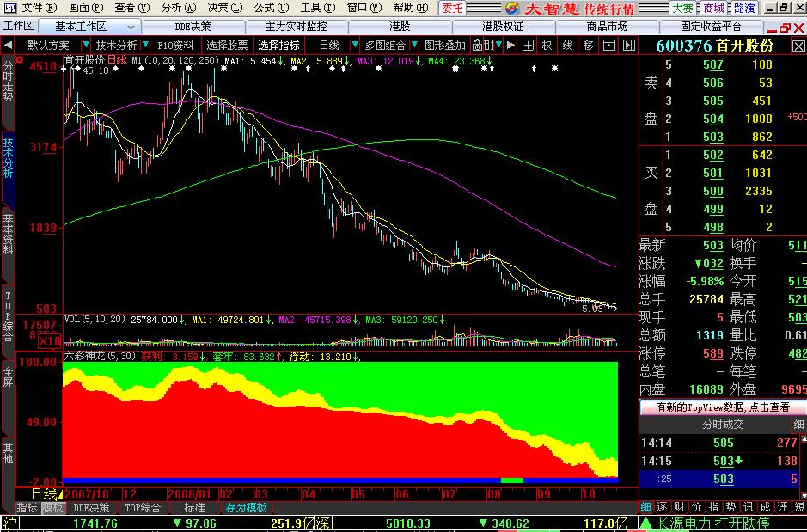Switch to the DDE决策 workspace tab
Viewport: 807px width, 532px height.
tap(193, 28)
